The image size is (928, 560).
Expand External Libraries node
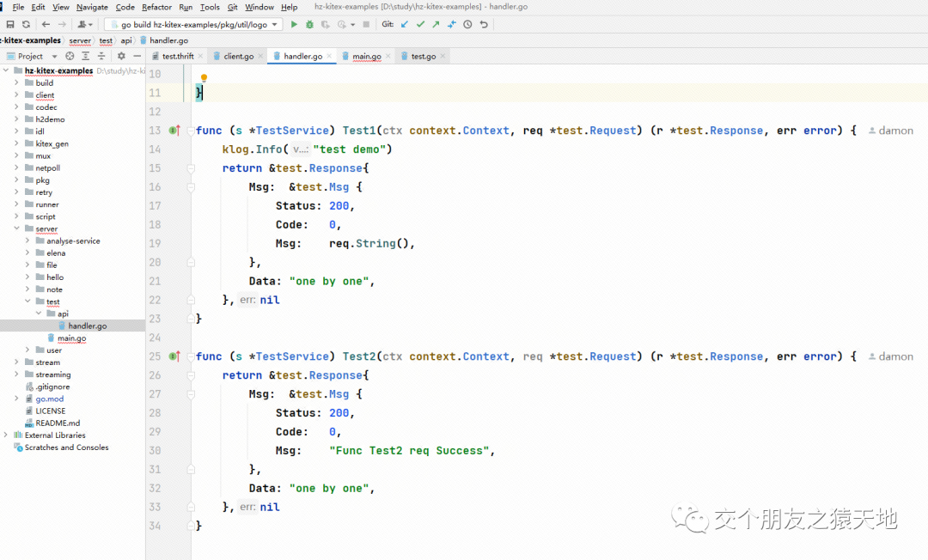tap(6, 435)
